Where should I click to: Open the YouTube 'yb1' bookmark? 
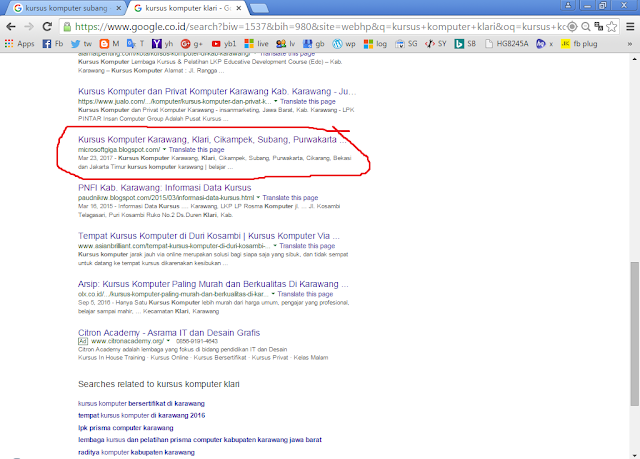(224, 44)
